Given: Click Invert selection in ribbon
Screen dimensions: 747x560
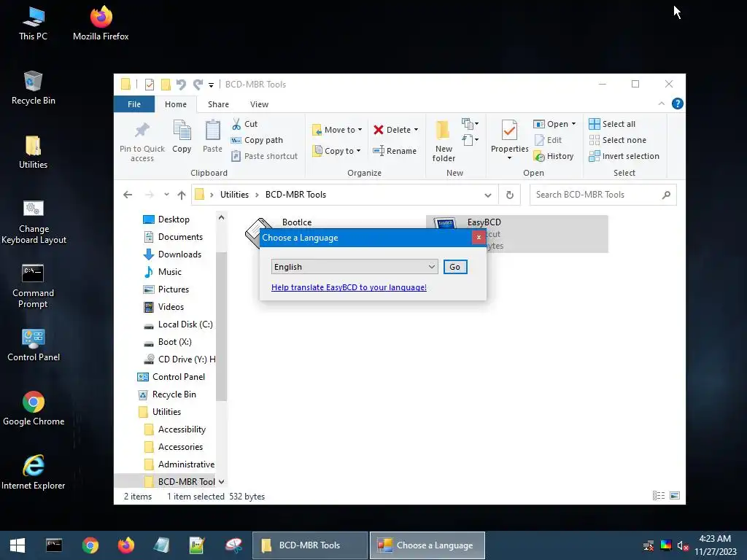Looking at the screenshot, I should [x=624, y=156].
